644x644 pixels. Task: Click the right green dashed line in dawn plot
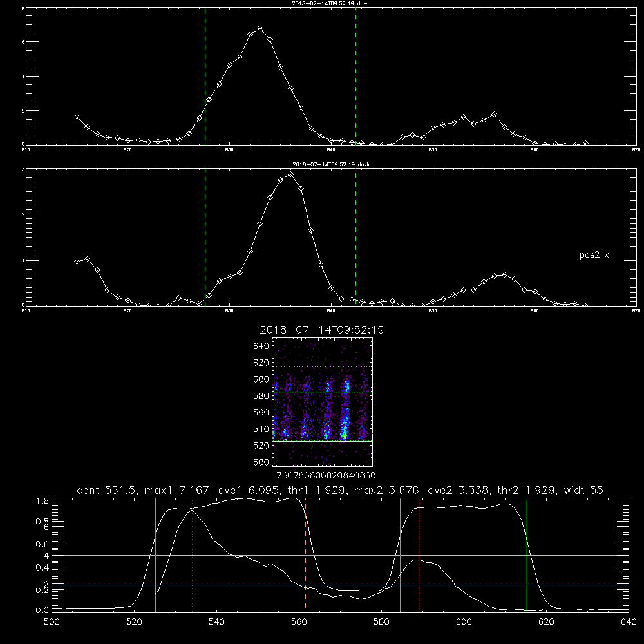tap(355, 76)
